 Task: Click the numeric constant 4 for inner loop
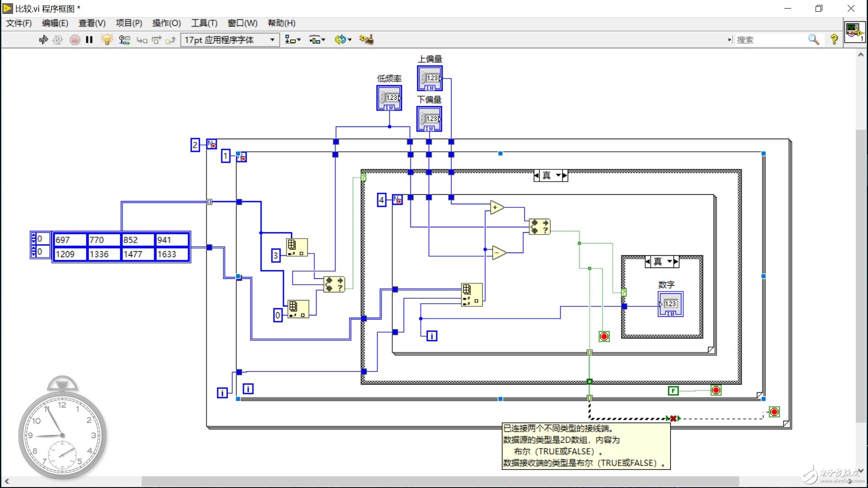(382, 200)
